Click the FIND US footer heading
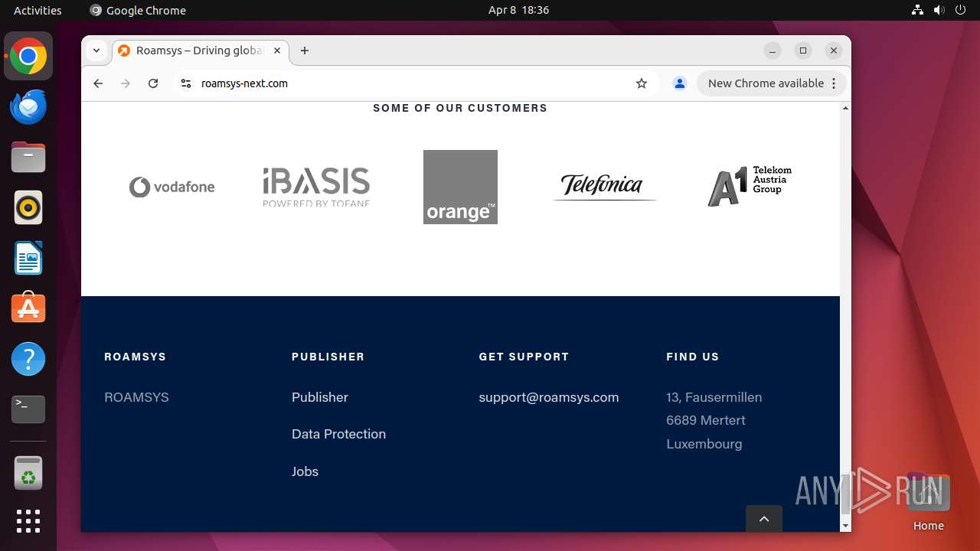The height and width of the screenshot is (551, 980). 693,357
